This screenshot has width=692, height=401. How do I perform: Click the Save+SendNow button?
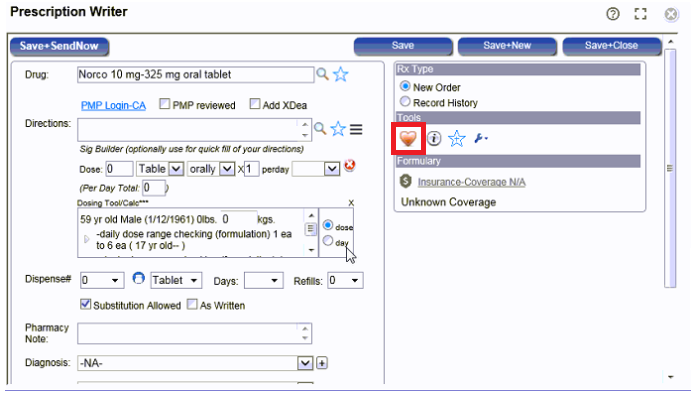[x=60, y=46]
